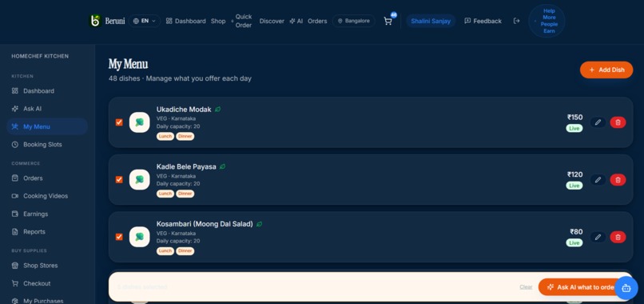Viewport: 644px width, 304px height.
Task: Open Shop in top navigation
Action: click(218, 21)
